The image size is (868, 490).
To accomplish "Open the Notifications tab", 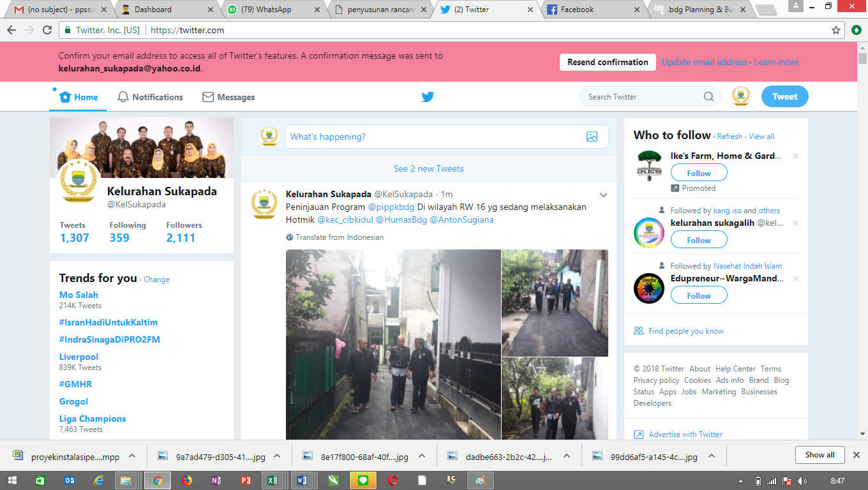I will (150, 97).
